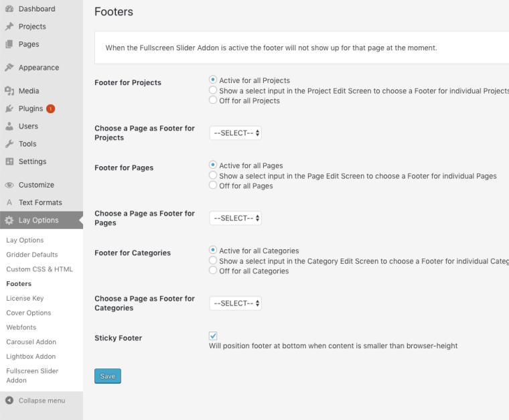This screenshot has width=509, height=420.
Task: Uncheck the Sticky Footer checkbox
Action: pyautogui.click(x=213, y=336)
